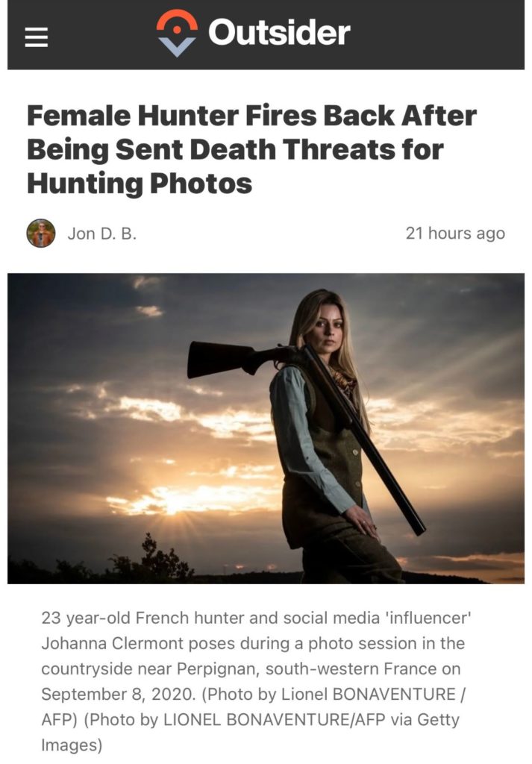This screenshot has height=764, width=532.
Task: Click "September 8, 2020" in the caption
Action: pyautogui.click(x=118, y=694)
